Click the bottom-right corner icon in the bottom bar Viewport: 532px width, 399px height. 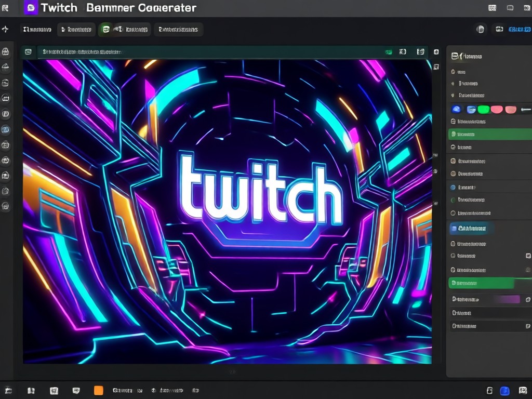click(523, 391)
